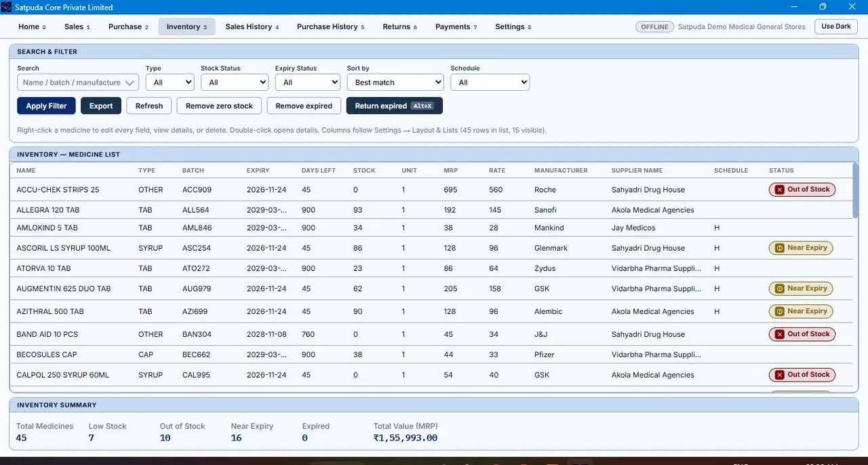The image size is (868, 465).
Task: Select the AZITHRAL 500 TAB row
Action: (x=431, y=312)
